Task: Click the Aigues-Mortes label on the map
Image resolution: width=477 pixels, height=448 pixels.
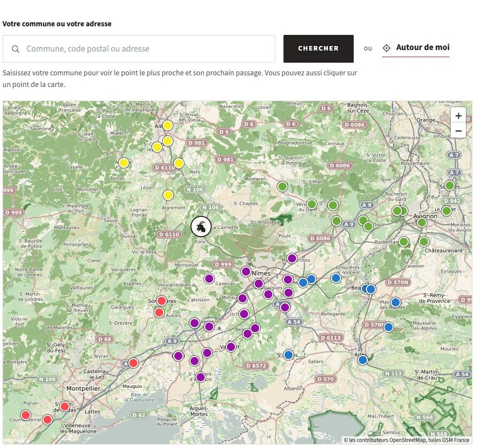Action: 199,411
